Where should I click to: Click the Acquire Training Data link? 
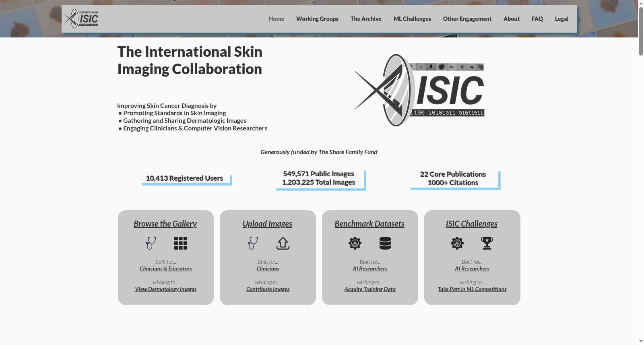tap(370, 289)
